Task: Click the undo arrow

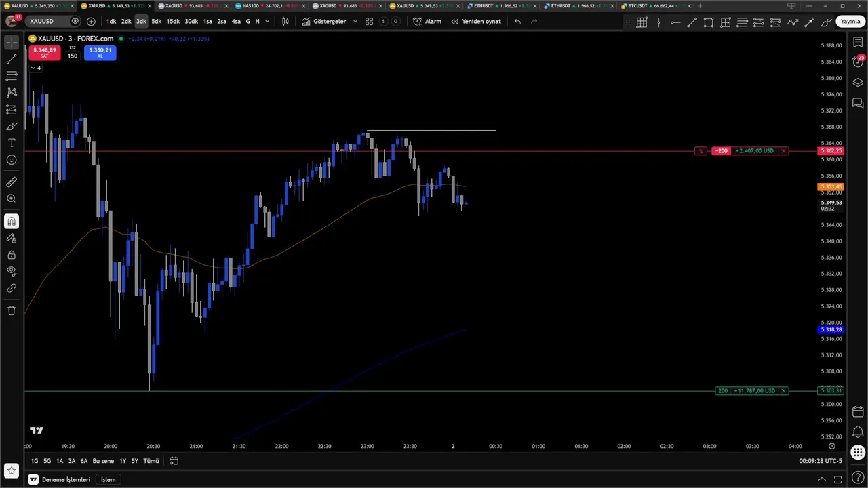Action: click(517, 21)
